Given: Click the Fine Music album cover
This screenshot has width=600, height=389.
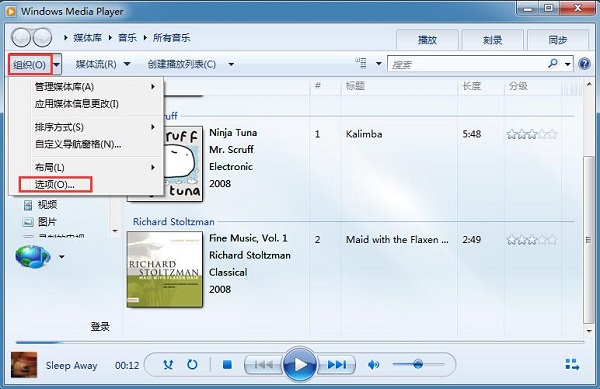Looking at the screenshot, I should (165, 269).
